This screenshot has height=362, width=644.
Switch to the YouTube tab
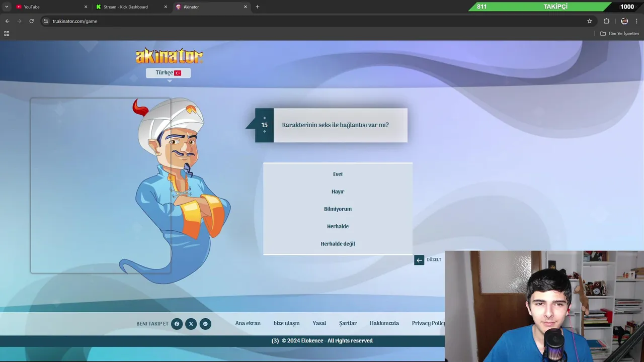pos(50,7)
